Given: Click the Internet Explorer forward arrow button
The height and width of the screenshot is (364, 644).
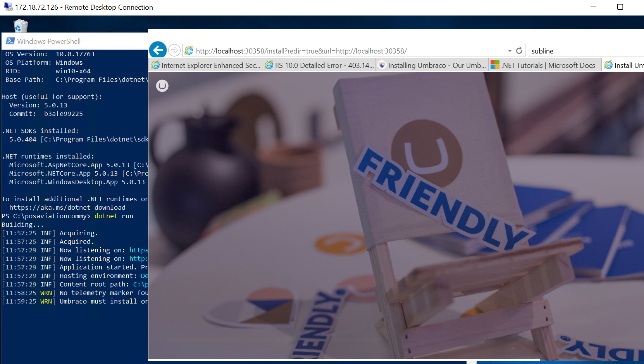Looking at the screenshot, I should [174, 50].
